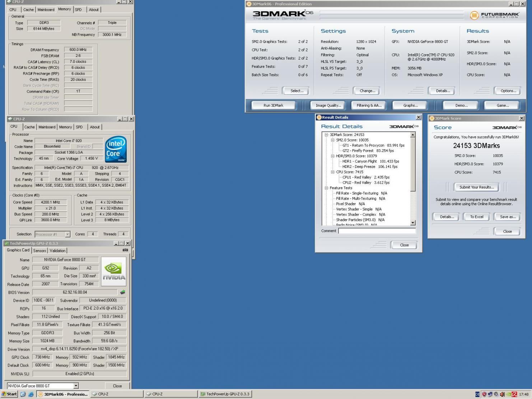The width and height of the screenshot is (532, 399).
Task: Click Options... under Results
Action: tap(508, 91)
